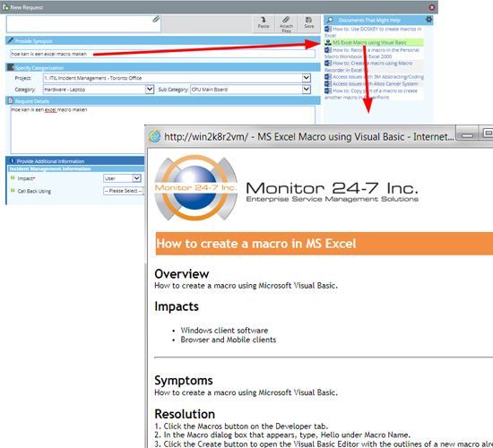Expand the Category dropdown Hardware - Laptop
Screen dimensions: 493x448
150,90
